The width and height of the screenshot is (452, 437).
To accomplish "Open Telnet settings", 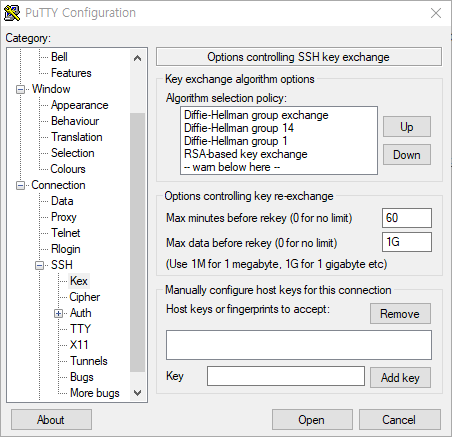I will (x=66, y=233).
